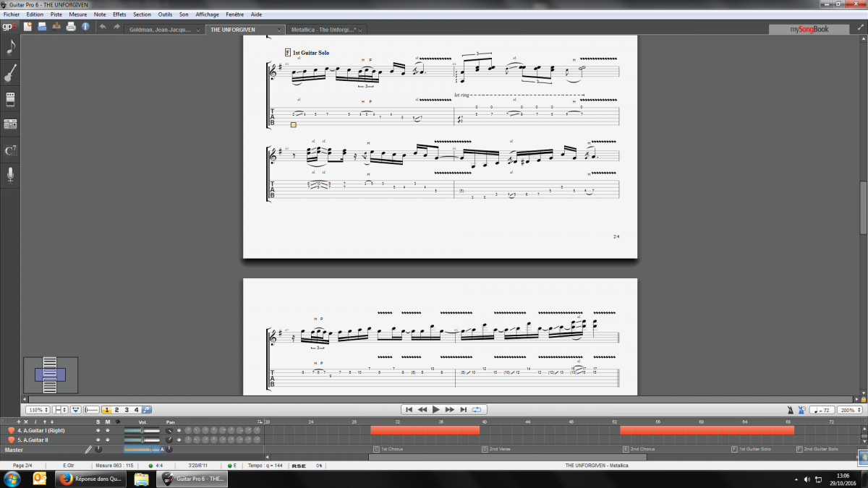Screen dimensions: 868x488
Task: Click the eye visibility icon in track header
Action: point(118,421)
